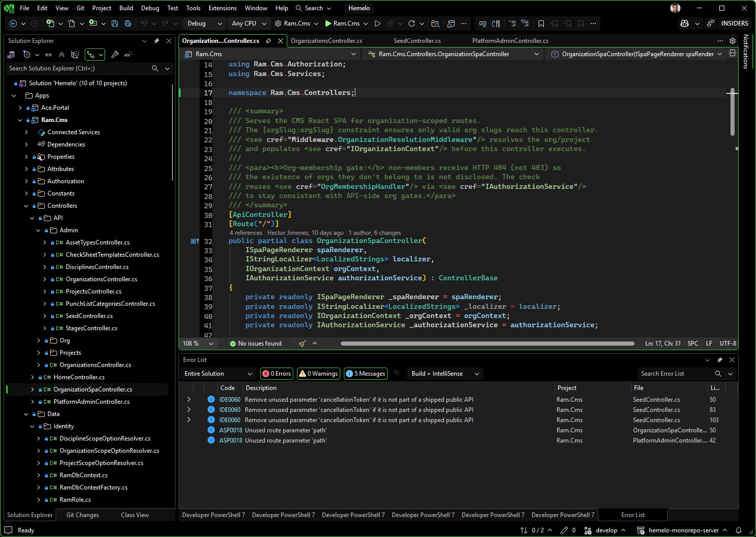Screen dimensions: 756x537
Task: Open Ram.Cms.Controllers.OrganizationSpaController type dropdown
Action: coord(453,54)
